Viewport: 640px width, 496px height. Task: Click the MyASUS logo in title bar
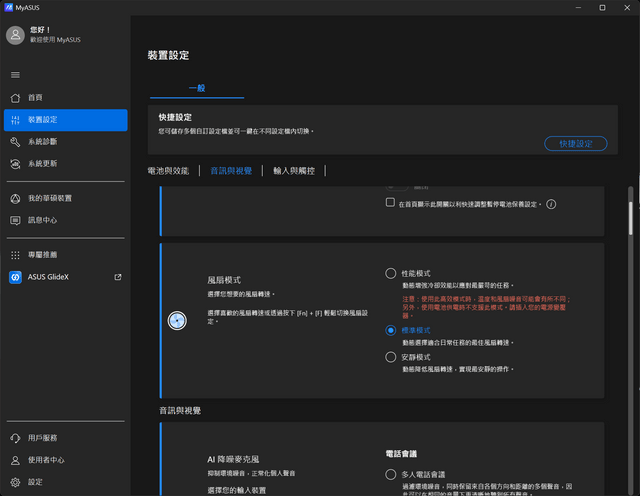[8, 7]
